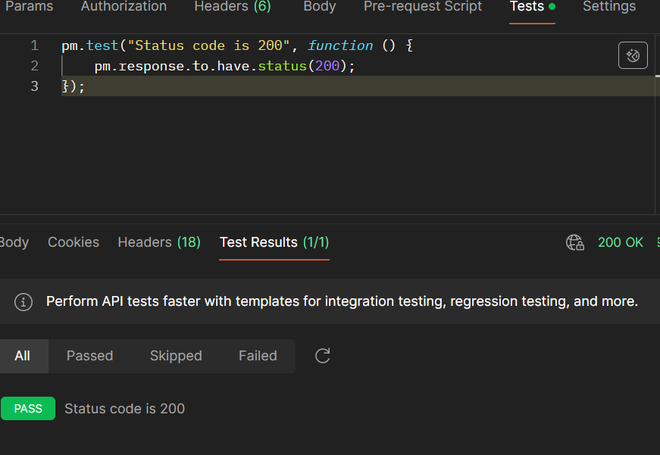Select the Test Results (1/1) tab

(x=274, y=242)
